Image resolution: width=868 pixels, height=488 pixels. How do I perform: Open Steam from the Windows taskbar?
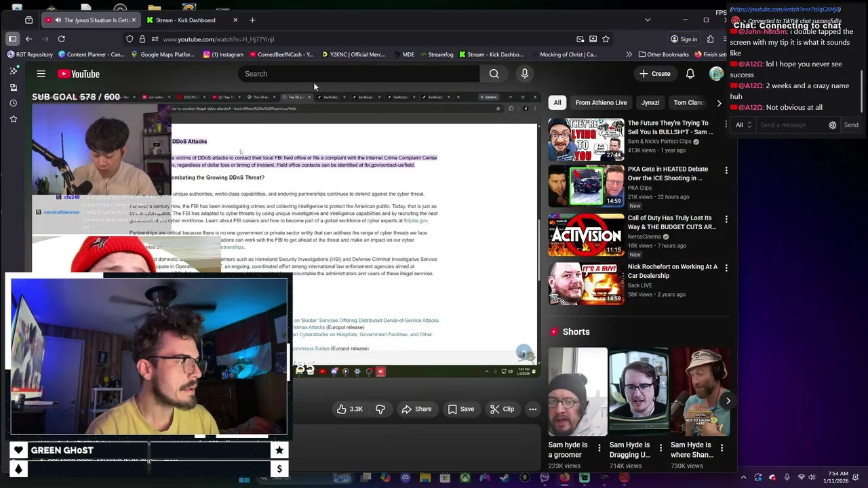pos(505,479)
